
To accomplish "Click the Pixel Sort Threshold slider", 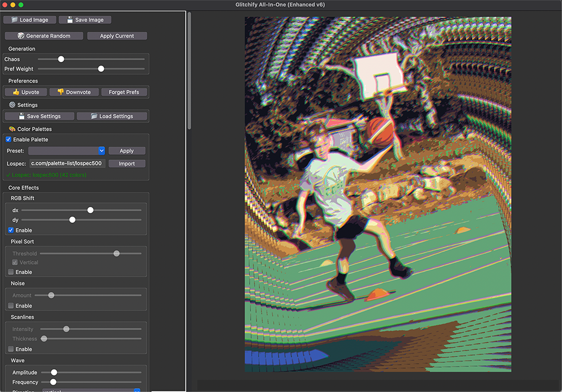I will click(x=117, y=253).
